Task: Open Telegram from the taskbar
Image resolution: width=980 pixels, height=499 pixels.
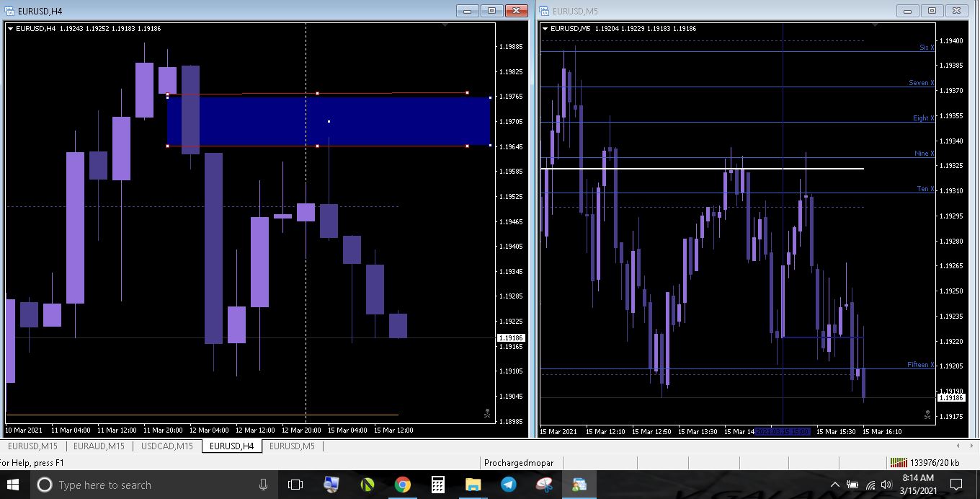Action: pos(509,485)
